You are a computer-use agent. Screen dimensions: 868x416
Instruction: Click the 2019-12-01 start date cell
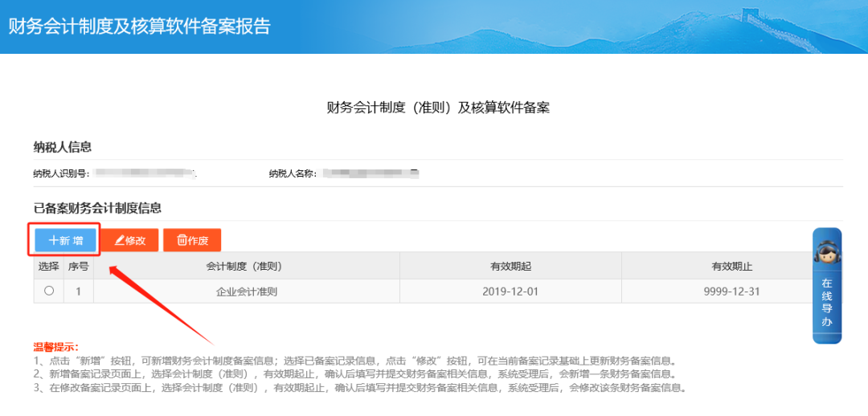[510, 291]
